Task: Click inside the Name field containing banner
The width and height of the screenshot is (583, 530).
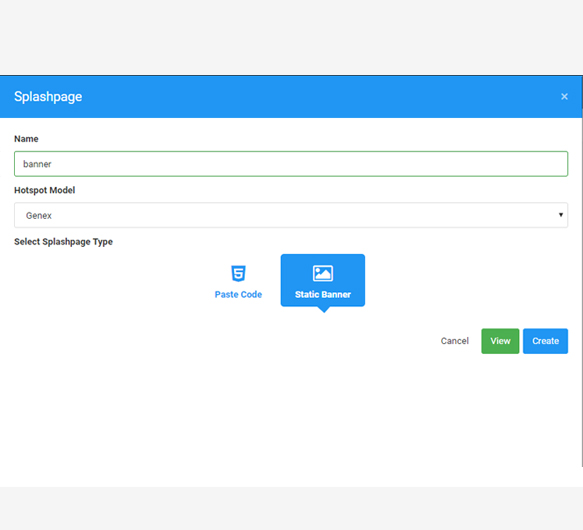Action: tap(291, 164)
